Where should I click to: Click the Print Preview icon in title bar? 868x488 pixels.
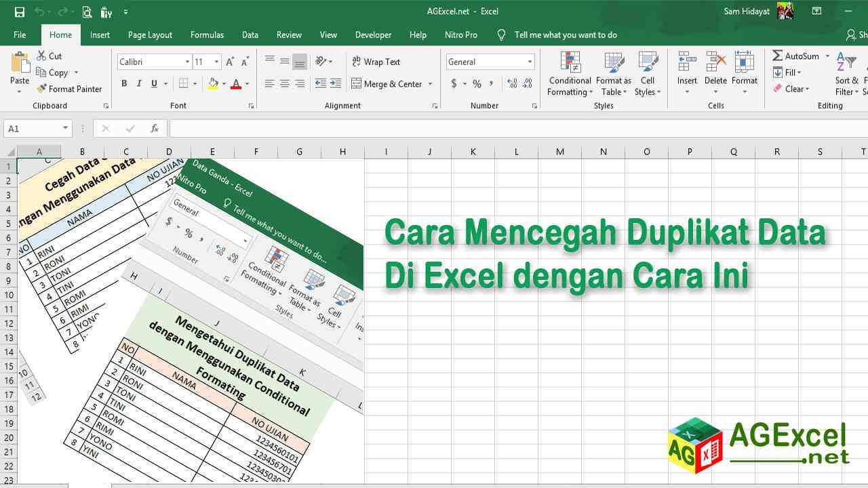click(87, 12)
